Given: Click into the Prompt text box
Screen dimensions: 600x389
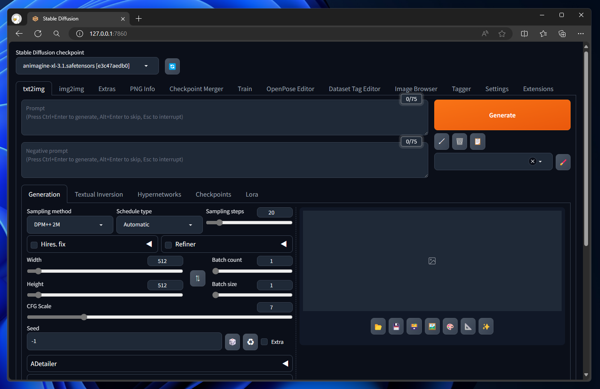Looking at the screenshot, I should [225, 117].
